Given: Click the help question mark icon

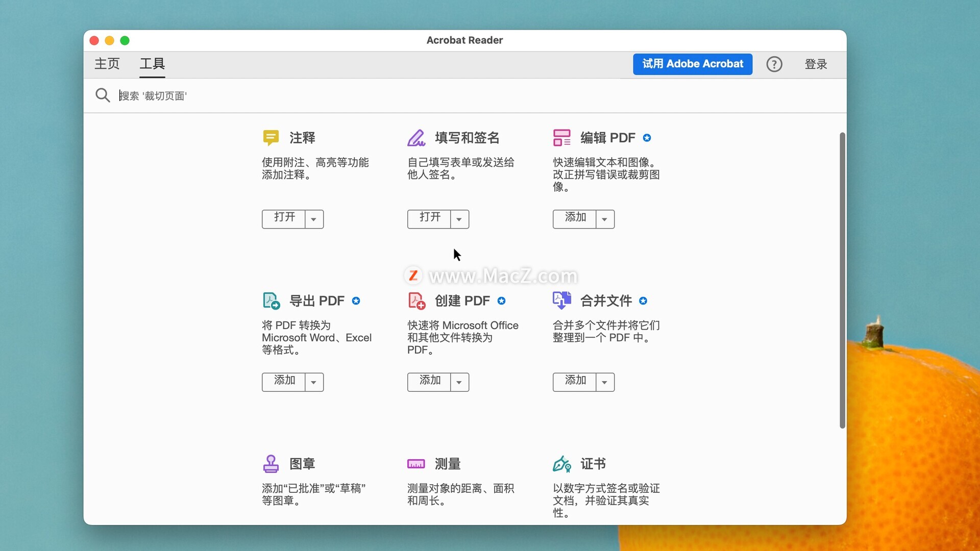Looking at the screenshot, I should [774, 64].
